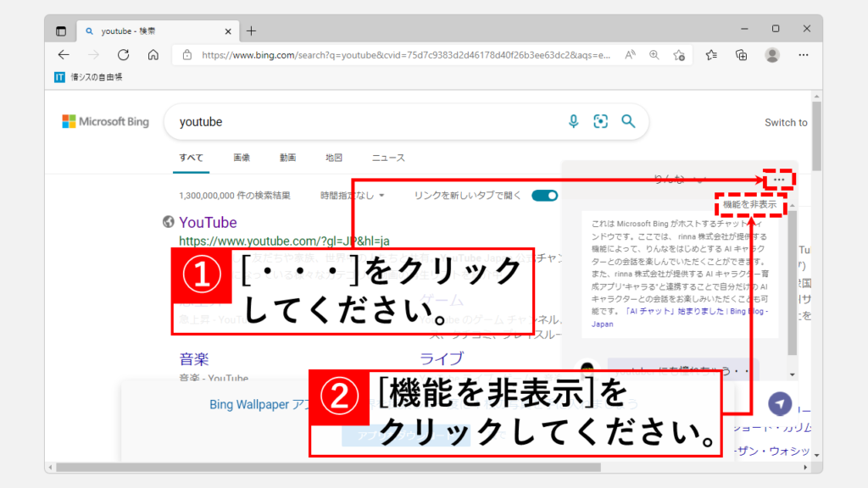Open visual search camera icon
The image size is (868, 488).
[x=601, y=122]
